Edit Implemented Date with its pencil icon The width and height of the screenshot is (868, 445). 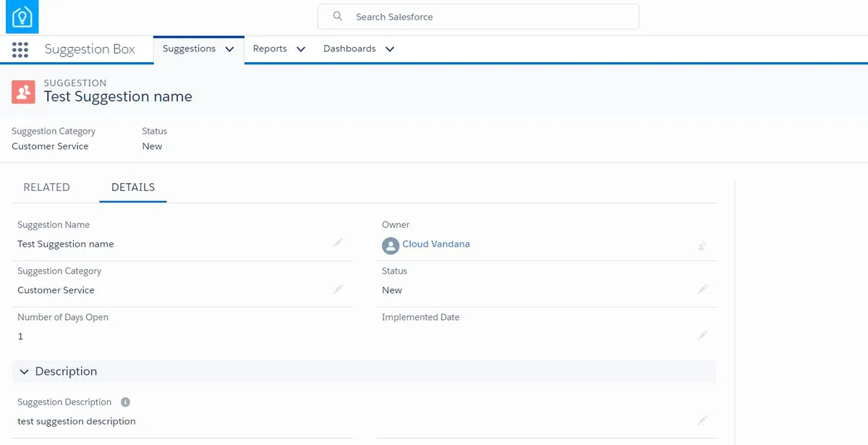coord(702,336)
